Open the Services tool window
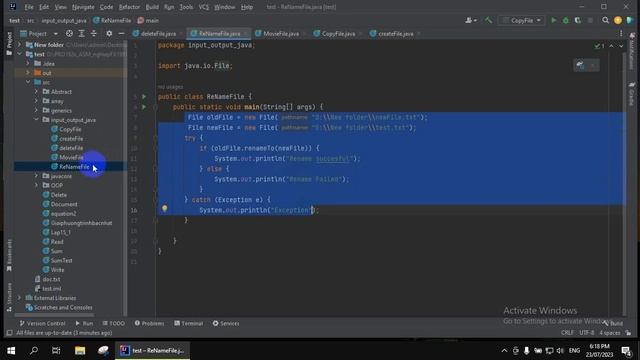This screenshot has width=640, height=360. (226, 323)
